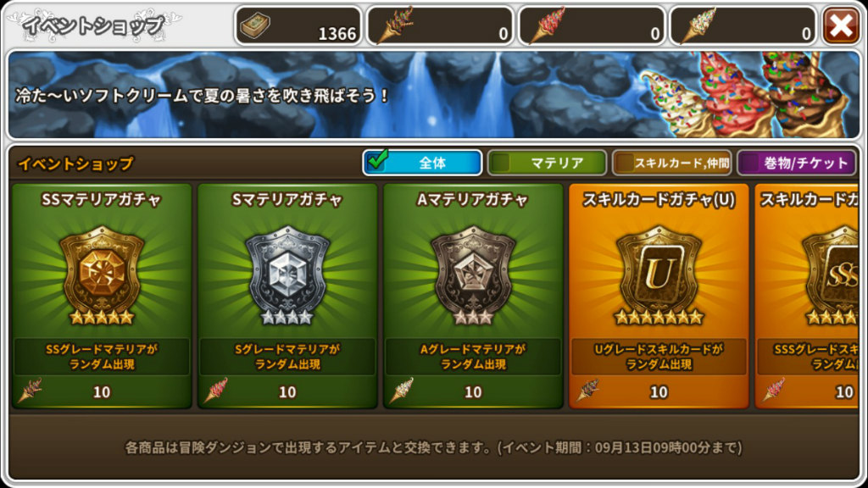868x488 pixels.
Task: Click the strawberry soft cream counter icon
Action: (x=547, y=25)
